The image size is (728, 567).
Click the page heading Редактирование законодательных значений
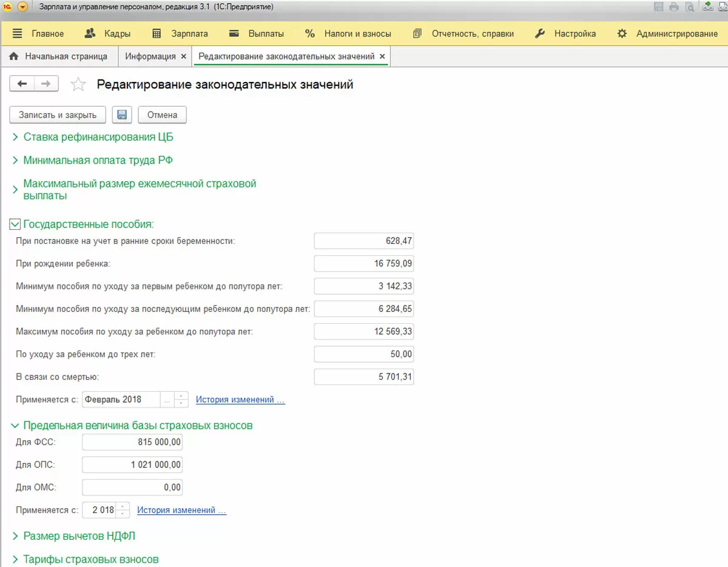tap(225, 85)
